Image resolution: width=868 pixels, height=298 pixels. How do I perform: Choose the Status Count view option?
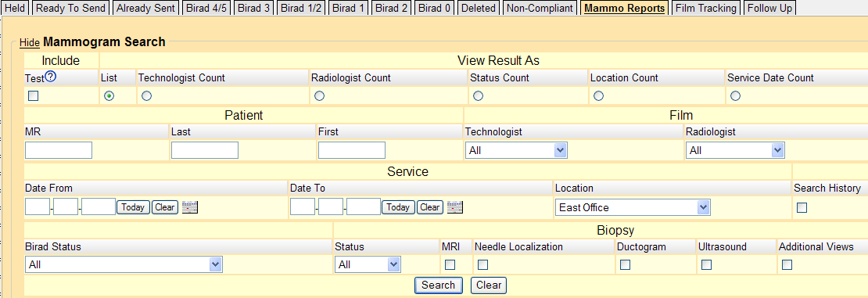[x=479, y=96]
